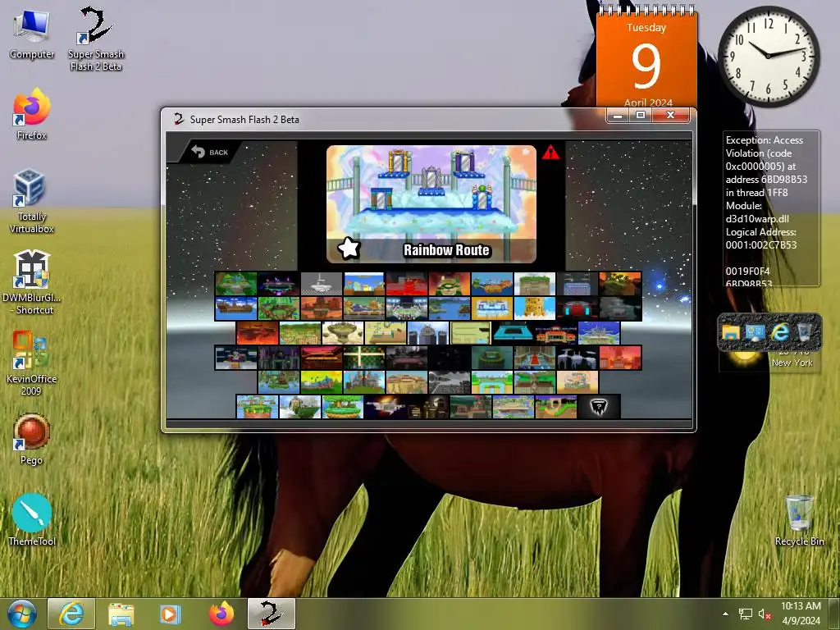Choose the gray skyscrapers stage thumbnail
The width and height of the screenshot is (840, 630).
428,333
